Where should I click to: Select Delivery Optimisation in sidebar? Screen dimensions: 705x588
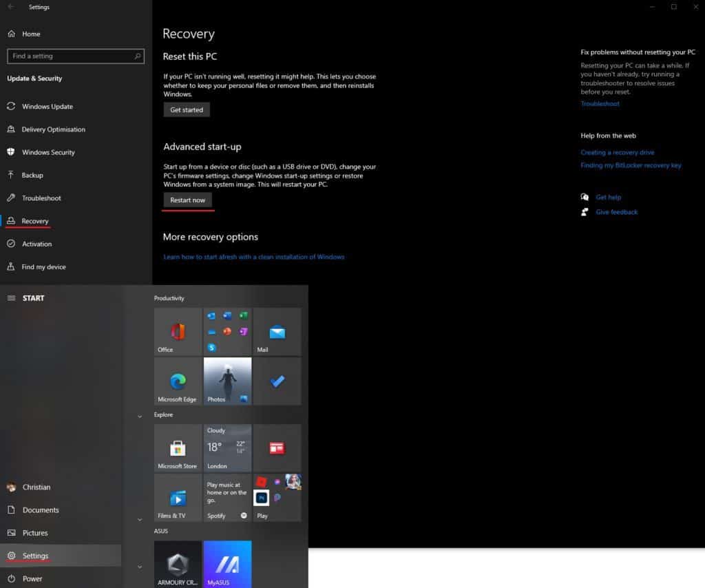point(76,129)
